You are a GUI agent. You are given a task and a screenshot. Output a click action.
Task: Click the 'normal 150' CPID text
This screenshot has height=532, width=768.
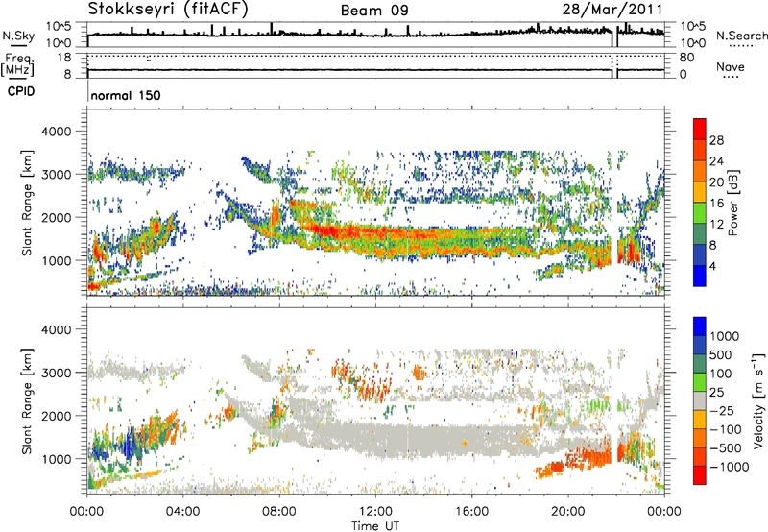tap(126, 95)
